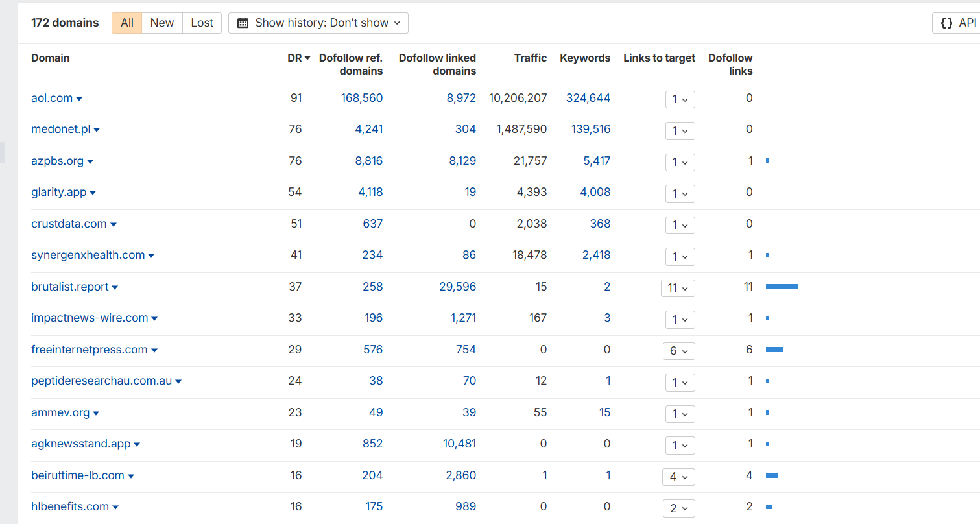Click the DR column sort arrow
The height and width of the screenshot is (524, 980).
coord(307,58)
